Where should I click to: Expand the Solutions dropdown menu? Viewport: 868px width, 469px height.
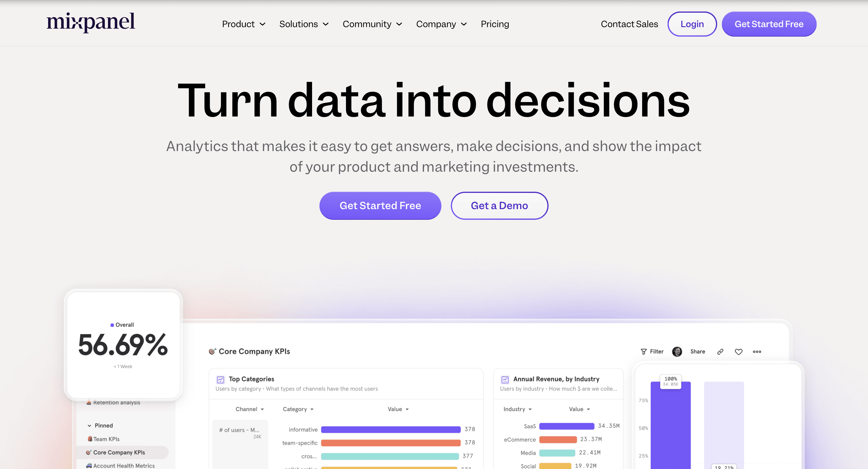305,24
